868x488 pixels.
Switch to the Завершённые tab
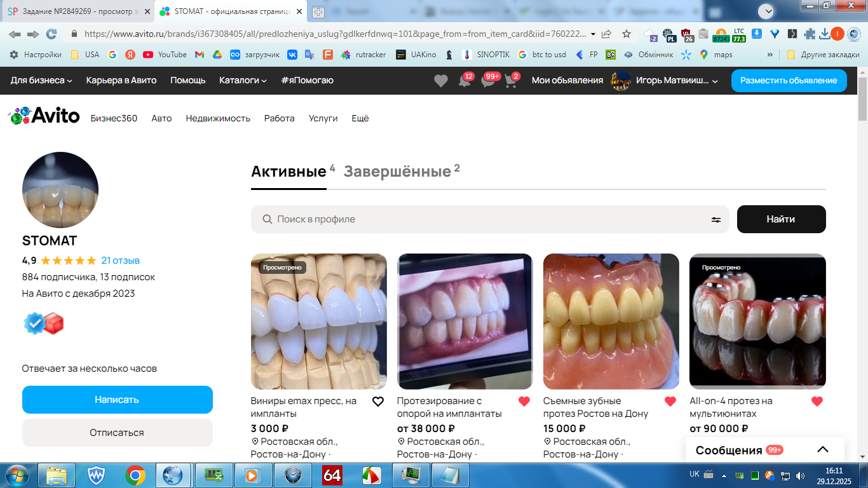pyautogui.click(x=397, y=172)
